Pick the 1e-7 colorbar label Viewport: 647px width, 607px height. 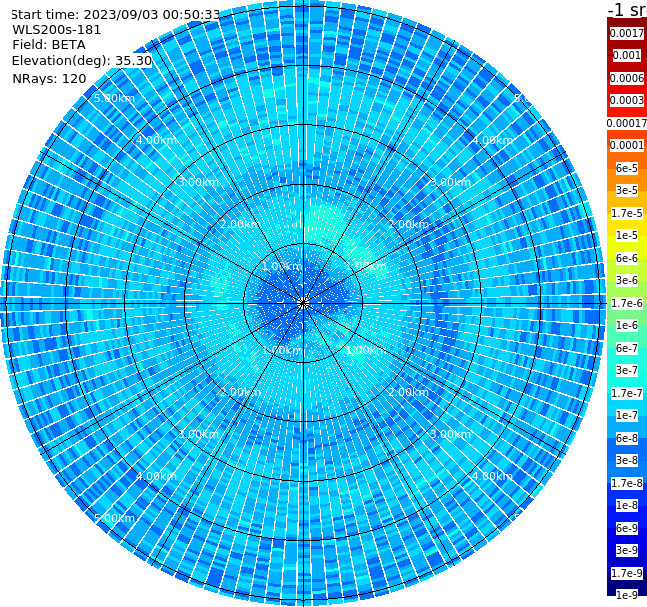tap(627, 415)
